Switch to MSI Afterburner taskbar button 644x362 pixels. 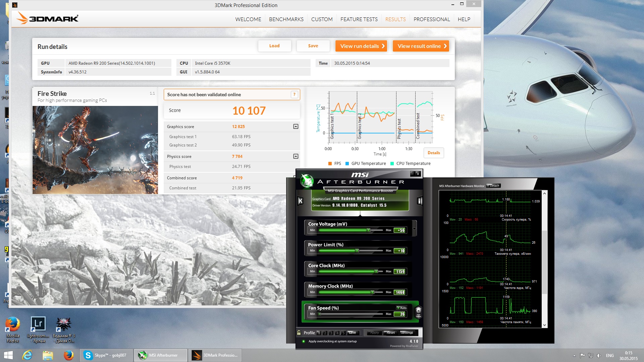161,355
